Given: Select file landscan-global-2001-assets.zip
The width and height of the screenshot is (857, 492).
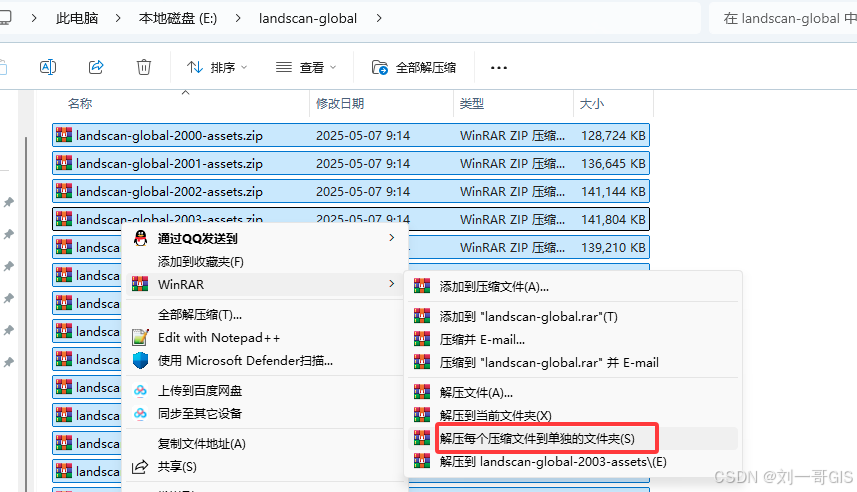Looking at the screenshot, I should (x=351, y=163).
